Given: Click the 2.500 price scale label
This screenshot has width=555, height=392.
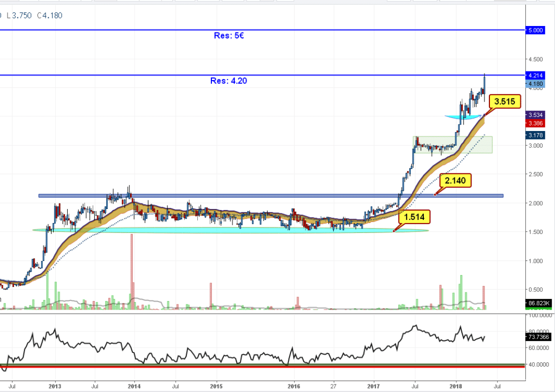Looking at the screenshot, I should [x=535, y=174].
